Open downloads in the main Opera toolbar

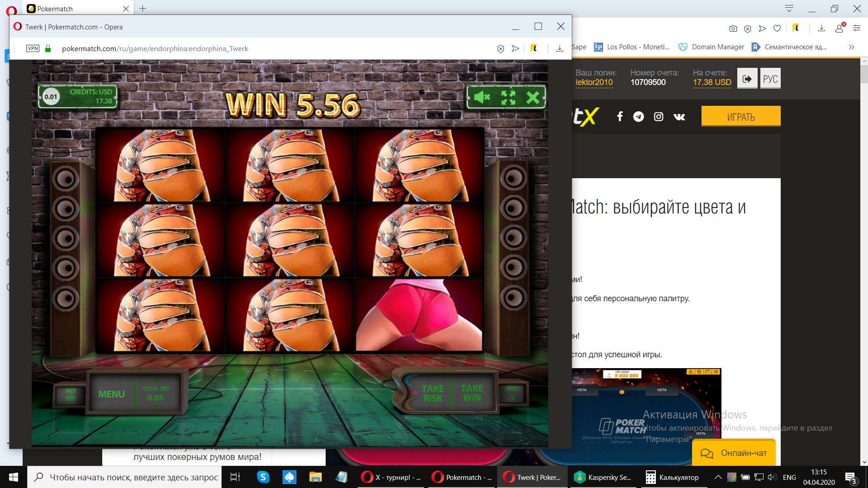point(822,28)
